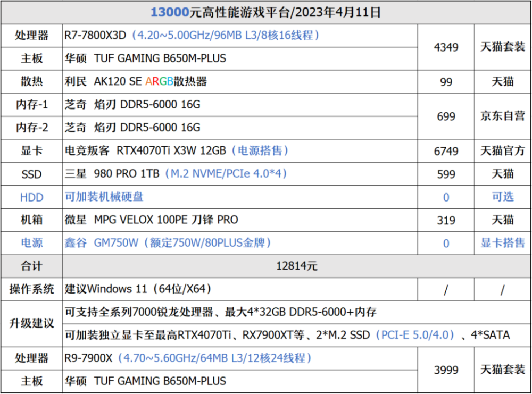
Task: Click the '操作系统' label cell
Action: 31,289
